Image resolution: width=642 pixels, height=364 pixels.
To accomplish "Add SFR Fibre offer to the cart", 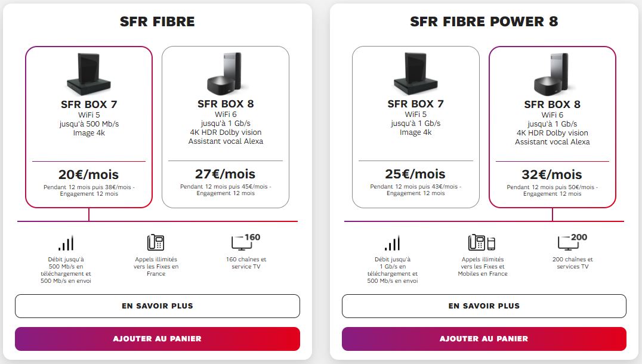I will click(x=158, y=338).
